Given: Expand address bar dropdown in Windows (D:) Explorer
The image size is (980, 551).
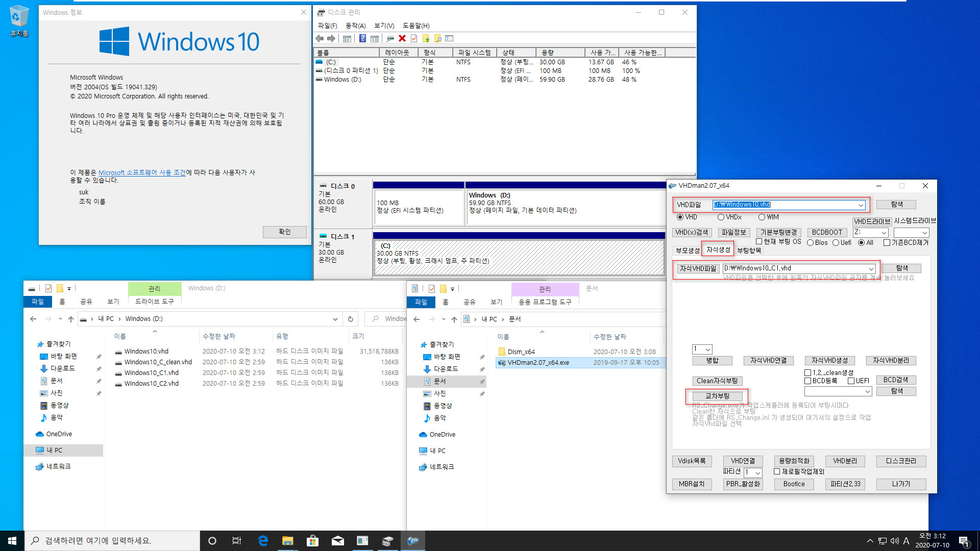Looking at the screenshot, I should 335,319.
